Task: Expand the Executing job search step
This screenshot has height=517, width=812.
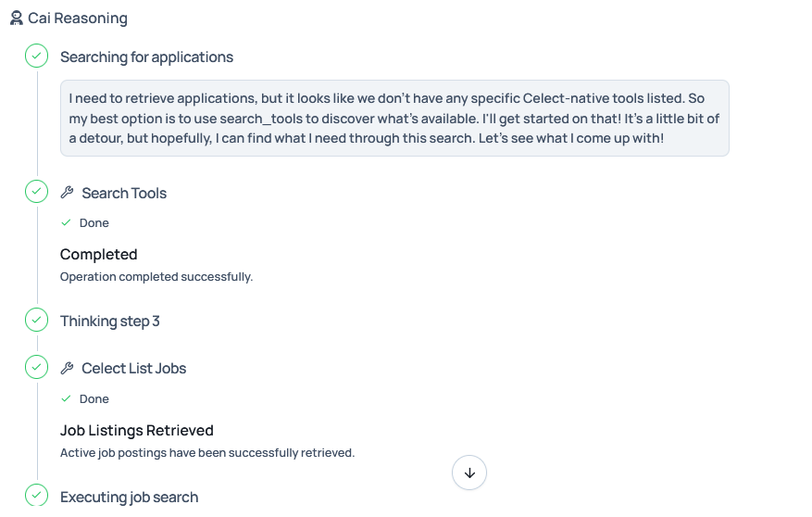Action: pyautogui.click(x=129, y=498)
